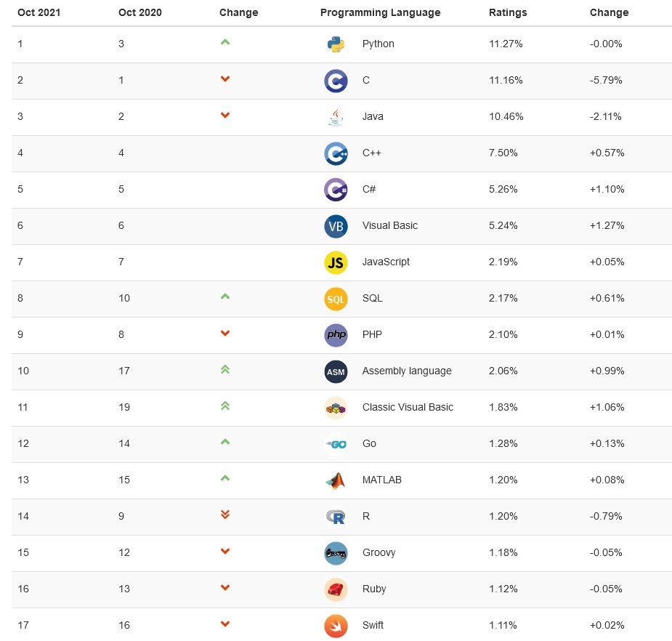
Task: Click the Visual Basic VB icon
Action: point(336,227)
